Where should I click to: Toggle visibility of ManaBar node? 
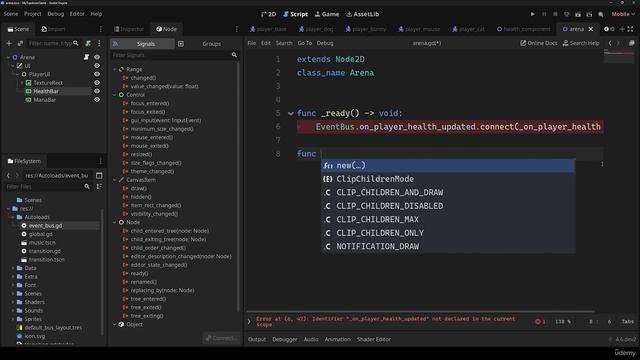(97, 100)
